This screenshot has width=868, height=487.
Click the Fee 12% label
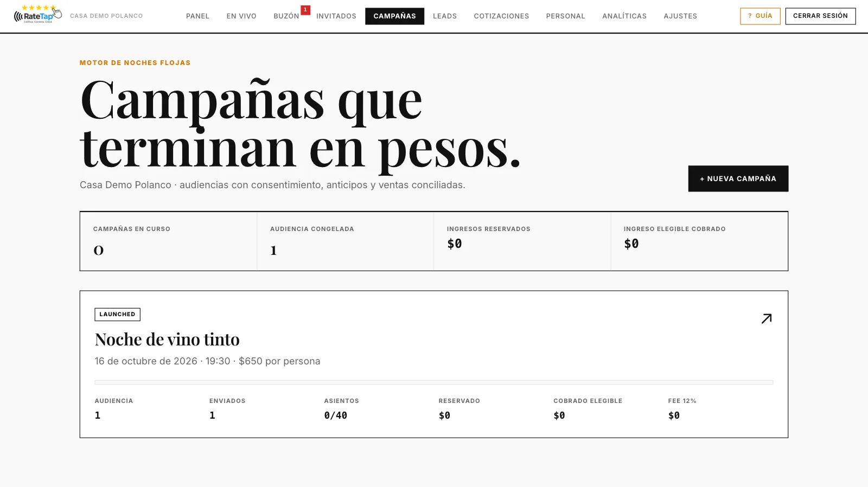click(682, 401)
